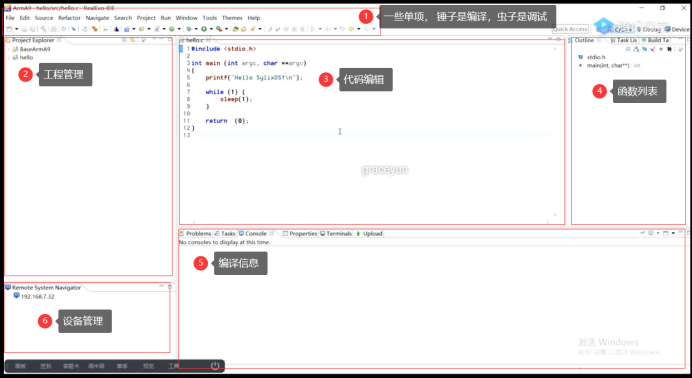Image resolution: width=692 pixels, height=378 pixels.
Task: Click the green Run toolbar icon
Action: pos(204,29)
